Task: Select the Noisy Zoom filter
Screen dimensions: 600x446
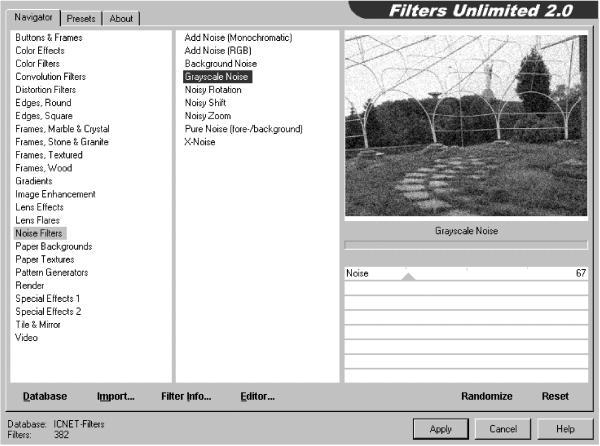Action: 208,116
